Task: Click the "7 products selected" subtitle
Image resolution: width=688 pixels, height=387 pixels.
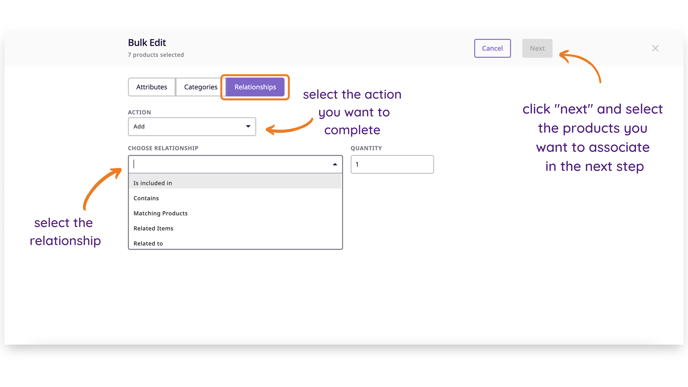Action: pyautogui.click(x=156, y=55)
